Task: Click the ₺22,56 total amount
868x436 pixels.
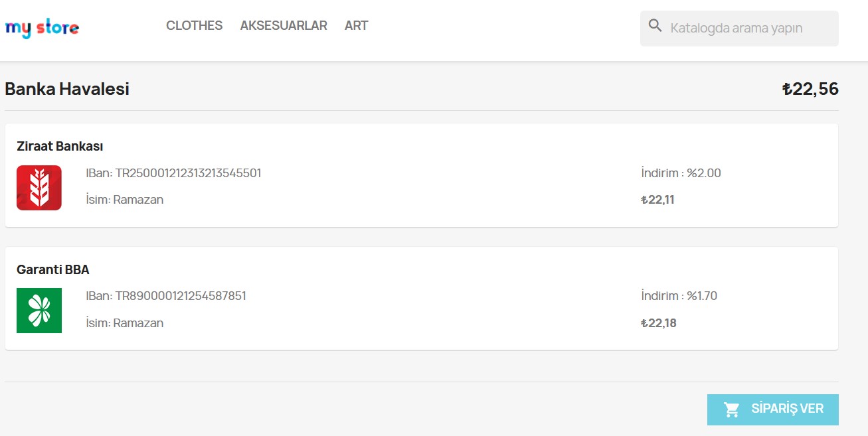Action: (x=810, y=89)
